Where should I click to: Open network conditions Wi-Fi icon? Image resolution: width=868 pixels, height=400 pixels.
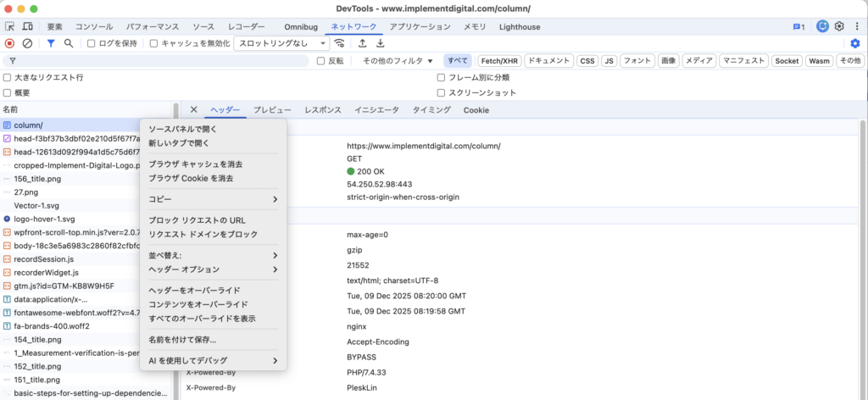pyautogui.click(x=340, y=43)
